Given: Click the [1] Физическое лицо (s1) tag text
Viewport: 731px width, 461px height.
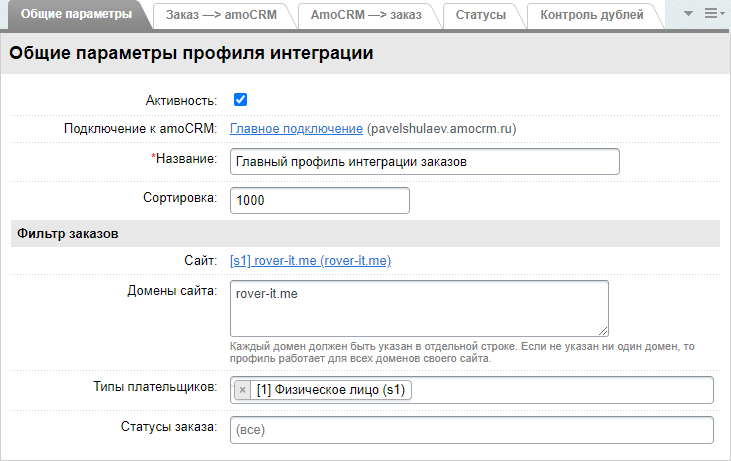Looking at the screenshot, I should 331,390.
